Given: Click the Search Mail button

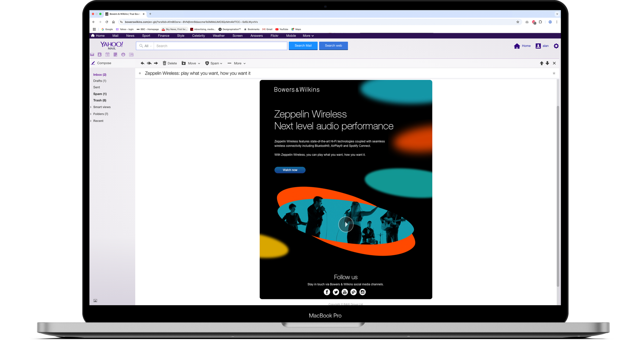Looking at the screenshot, I should click(303, 46).
